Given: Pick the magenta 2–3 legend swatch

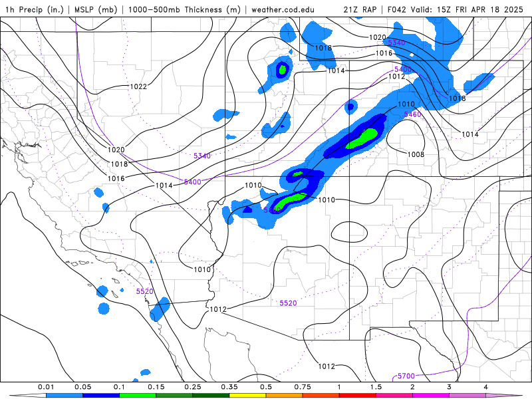Looking at the screenshot, I should click(431, 396).
